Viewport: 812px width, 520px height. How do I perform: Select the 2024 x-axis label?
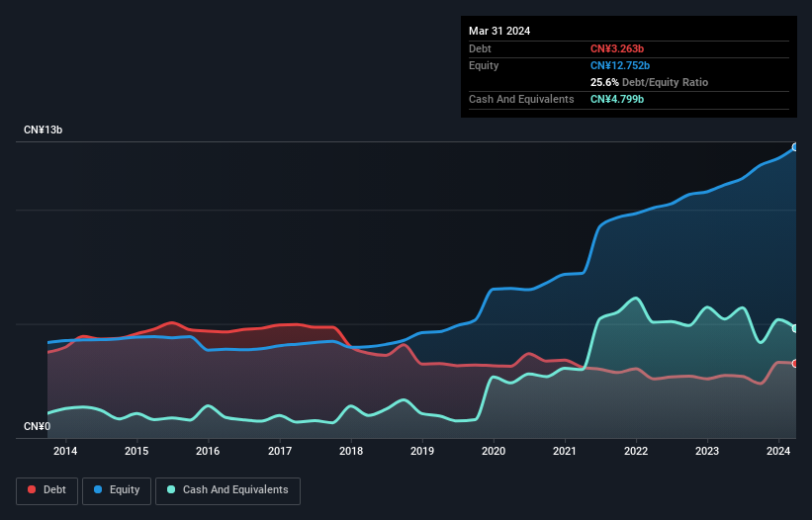[x=778, y=451]
